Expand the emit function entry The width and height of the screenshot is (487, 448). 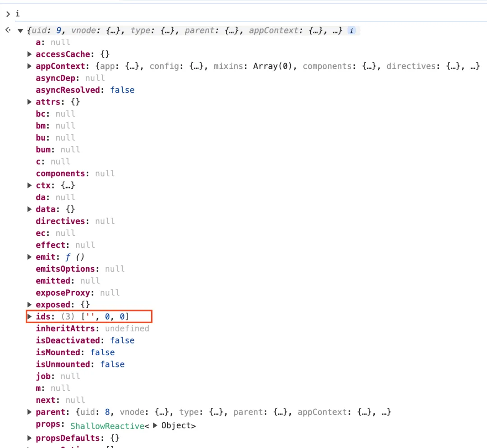[29, 257]
